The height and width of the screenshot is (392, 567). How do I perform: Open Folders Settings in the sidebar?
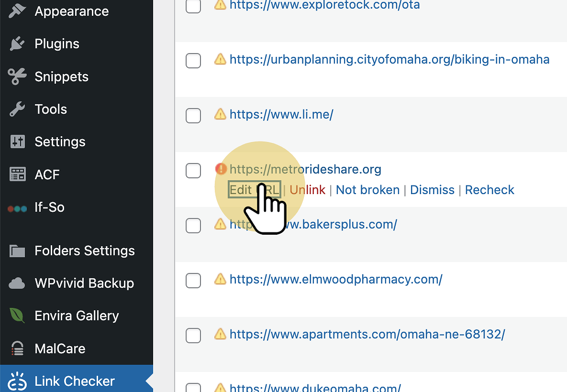(x=85, y=250)
